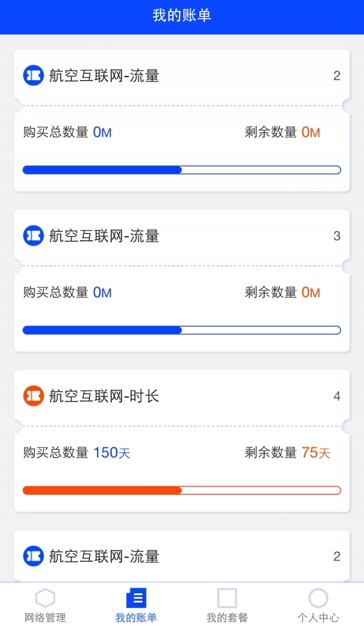Click the blue icon on the first 航空互联网-流量 card
364x626 pixels.
pos(33,77)
